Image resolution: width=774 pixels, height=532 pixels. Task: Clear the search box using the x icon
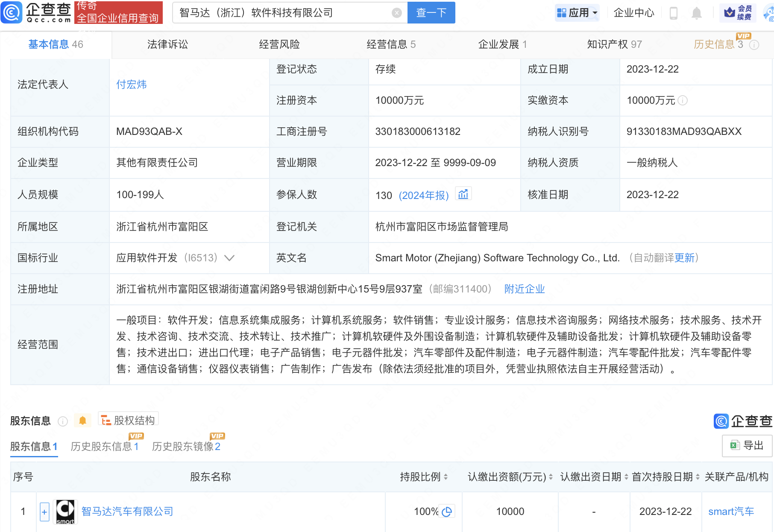coord(397,12)
